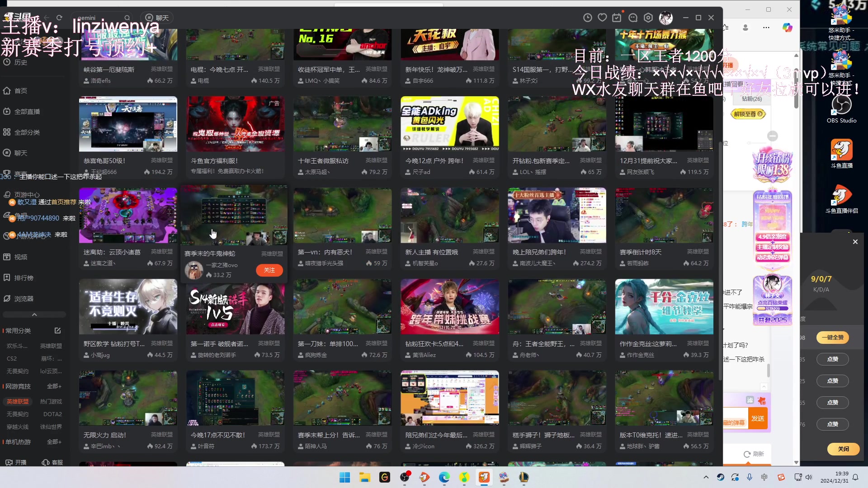Expand 网游竞技 with 全部+
868x488 pixels.
(x=54, y=386)
